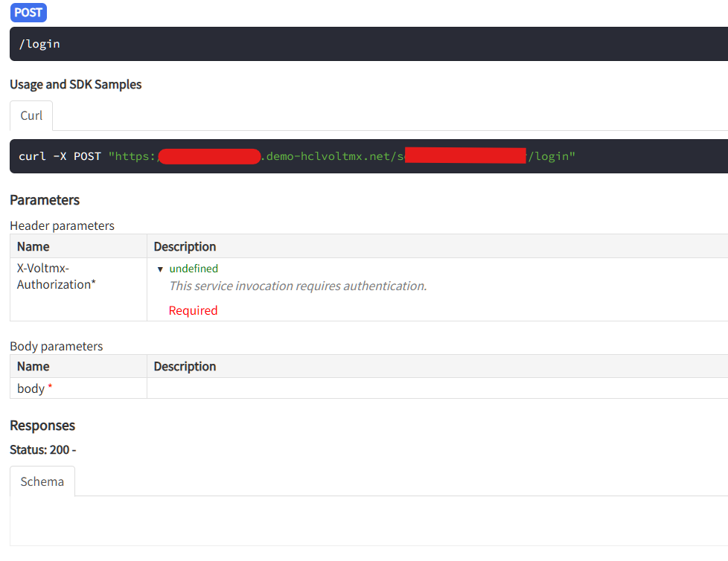Click the Parameters section heading
The image size is (728, 561).
(45, 200)
